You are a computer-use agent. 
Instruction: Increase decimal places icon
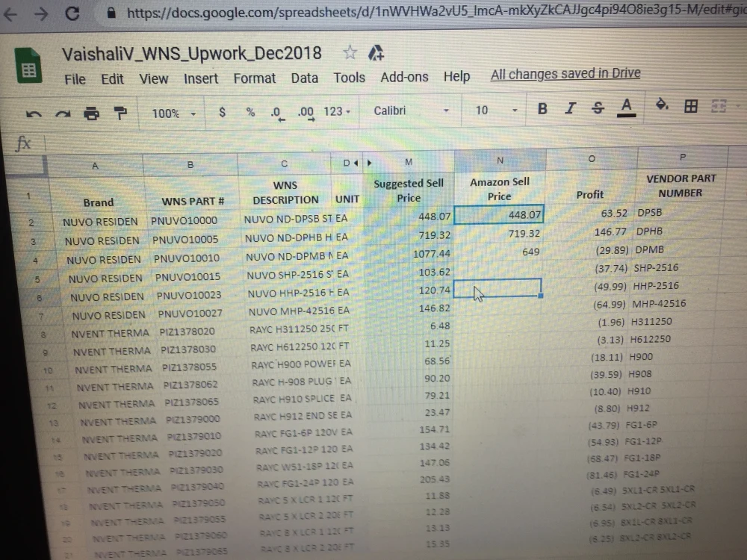click(306, 113)
